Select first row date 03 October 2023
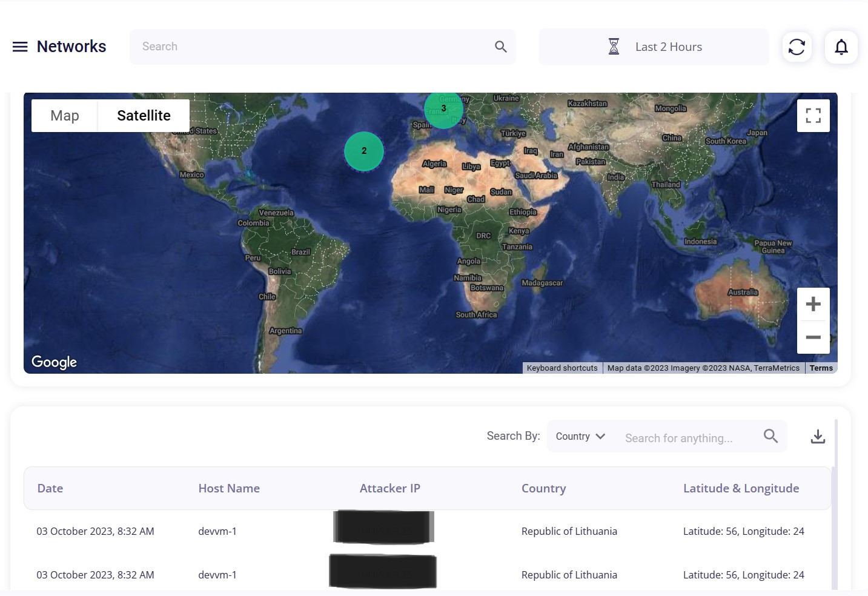This screenshot has height=596, width=868. pyautogui.click(x=95, y=531)
